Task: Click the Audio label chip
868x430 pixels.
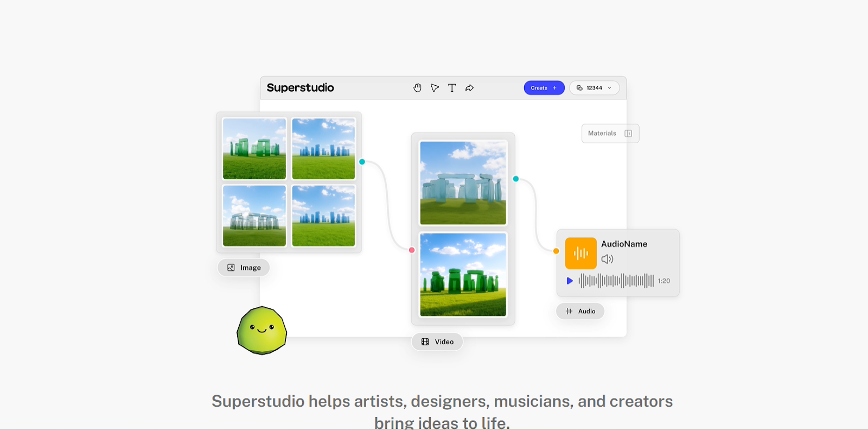Action: tap(580, 311)
